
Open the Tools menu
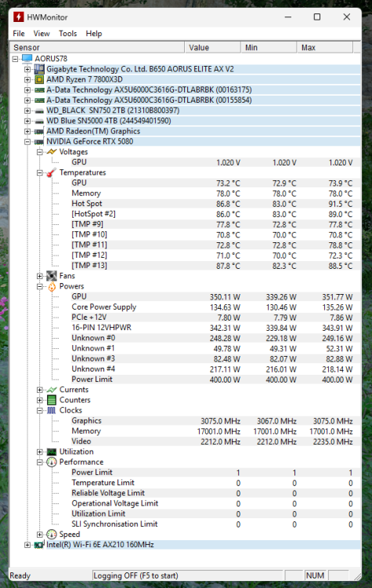[68, 34]
